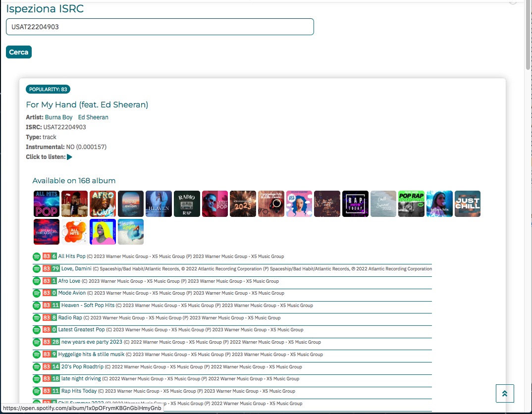Open the Hyggelige hits & stille musik cover

click(271, 204)
